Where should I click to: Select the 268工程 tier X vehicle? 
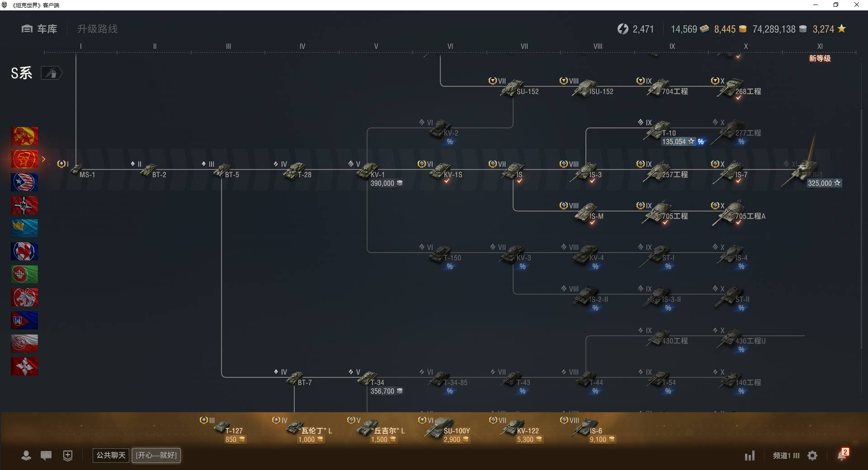tap(736, 88)
